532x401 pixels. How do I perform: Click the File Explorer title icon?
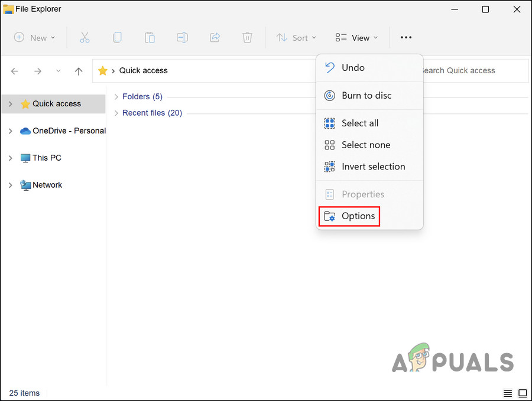pos(8,9)
